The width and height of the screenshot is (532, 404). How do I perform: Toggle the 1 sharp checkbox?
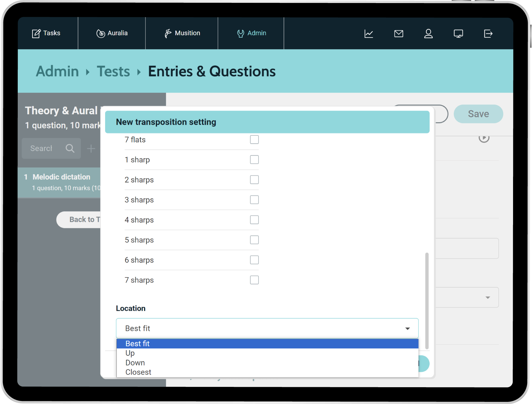coord(254,160)
